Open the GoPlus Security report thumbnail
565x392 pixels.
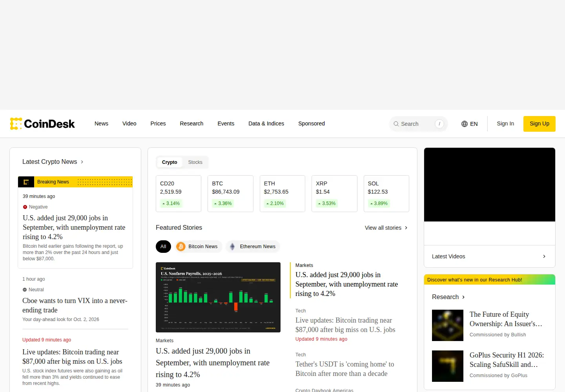[448, 366]
